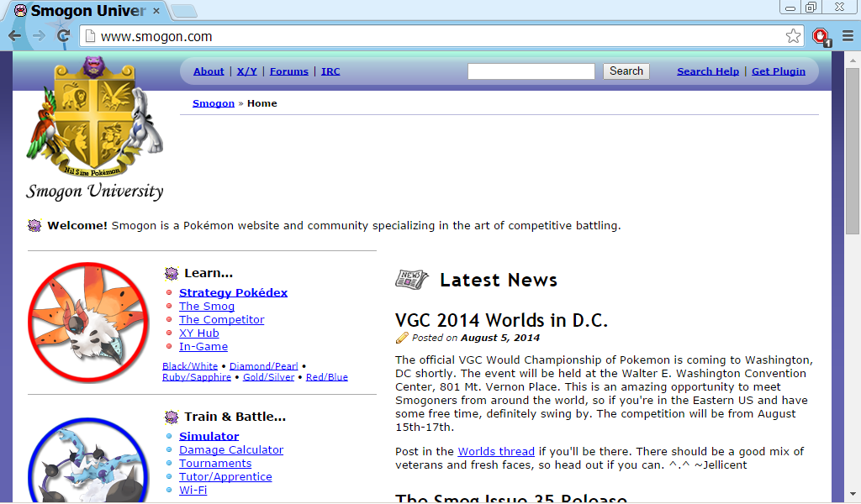Click the Latest News newspaper icon
861x504 pixels.
click(x=411, y=279)
